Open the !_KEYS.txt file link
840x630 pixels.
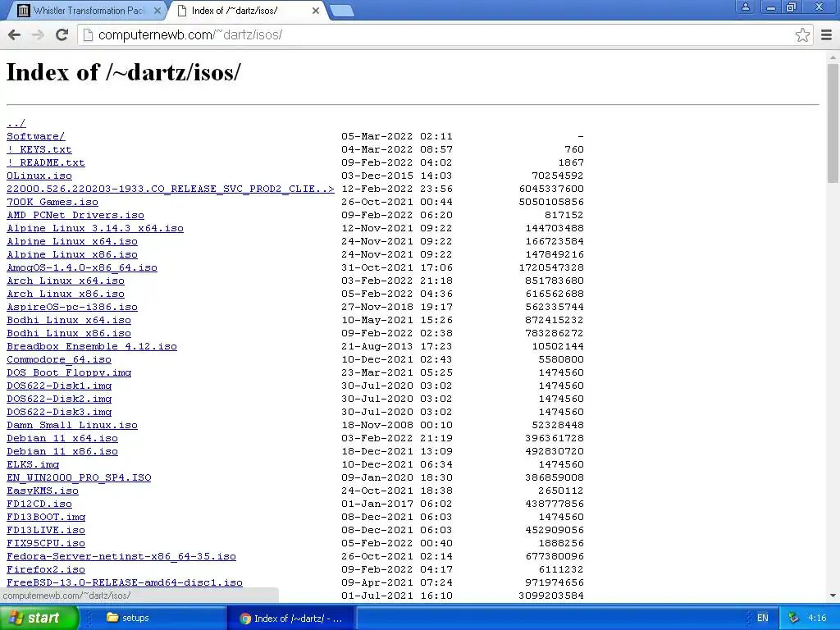coord(39,149)
